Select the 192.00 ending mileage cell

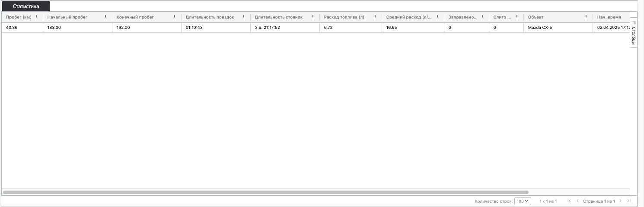[147, 27]
